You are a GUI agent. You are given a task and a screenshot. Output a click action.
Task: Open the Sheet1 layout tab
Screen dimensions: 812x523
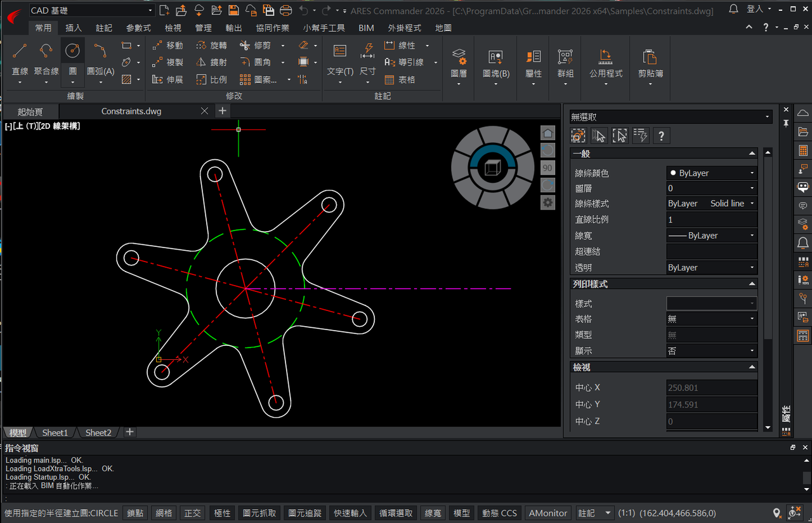(x=55, y=432)
